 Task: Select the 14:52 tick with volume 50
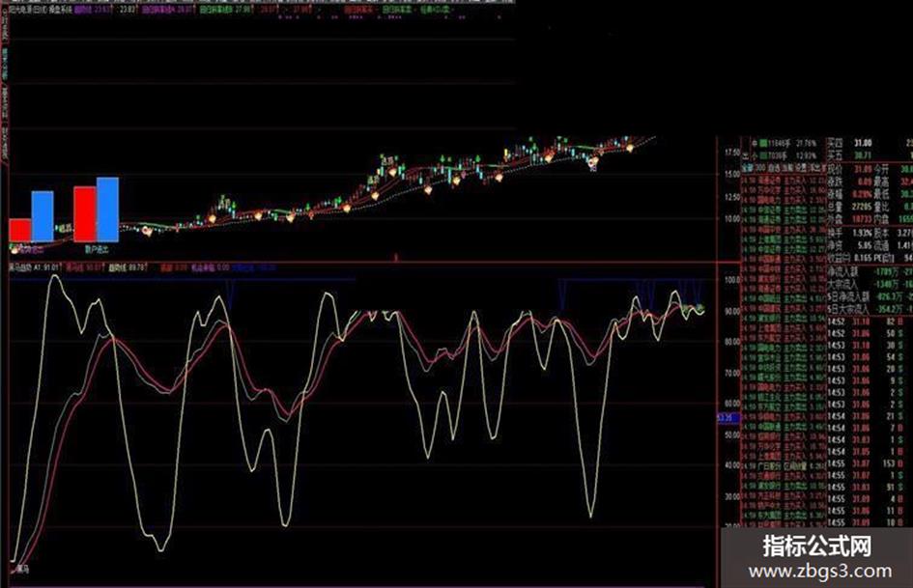click(x=870, y=334)
